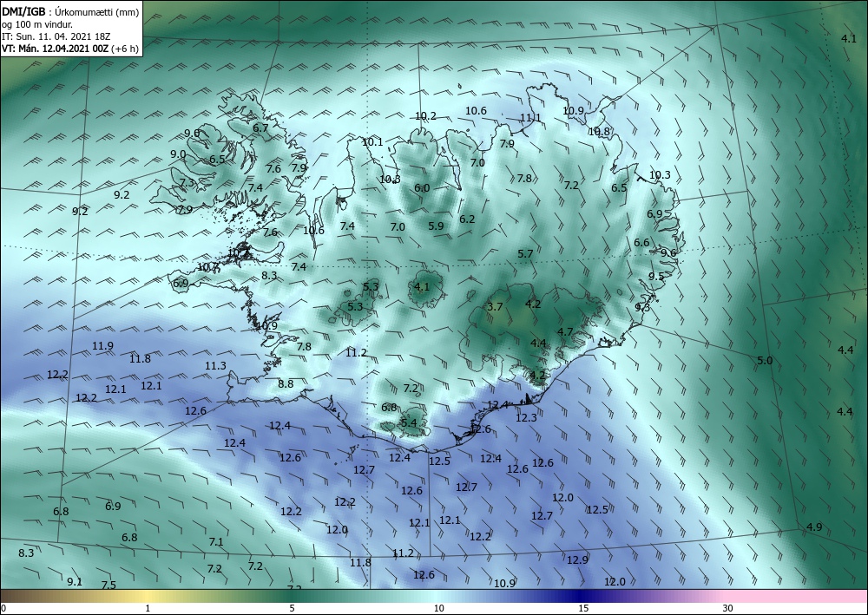The height and width of the screenshot is (615, 868).
Task: Select the '5.4' value on the southern glacier
Action: (x=409, y=423)
